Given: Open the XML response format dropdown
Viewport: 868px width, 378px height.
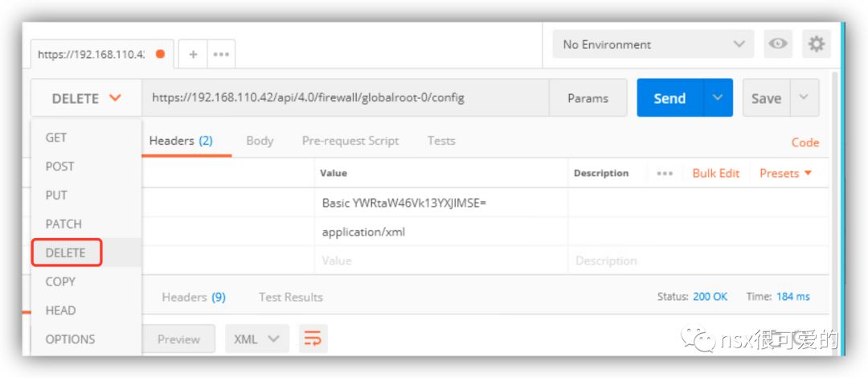Looking at the screenshot, I should (x=257, y=339).
